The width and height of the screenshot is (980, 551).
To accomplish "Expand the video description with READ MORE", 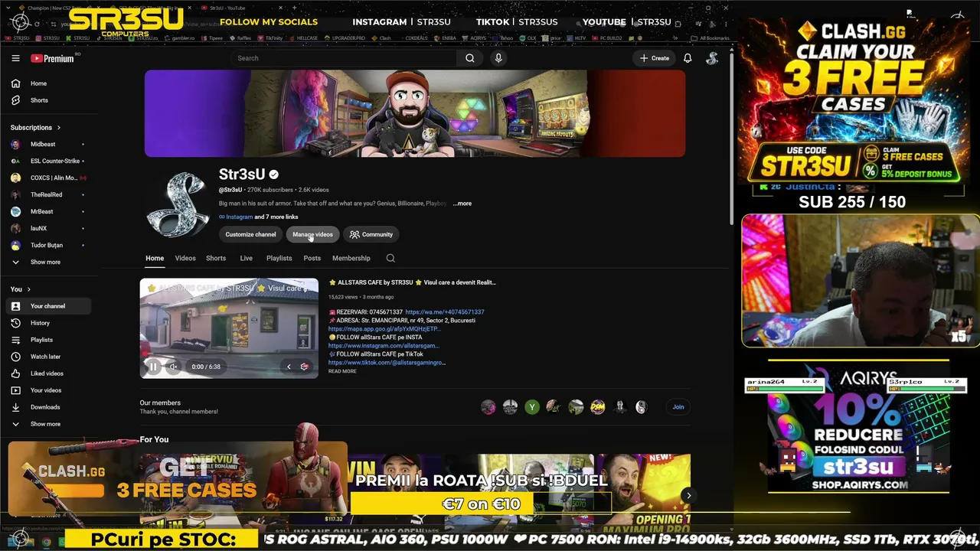I will [342, 371].
